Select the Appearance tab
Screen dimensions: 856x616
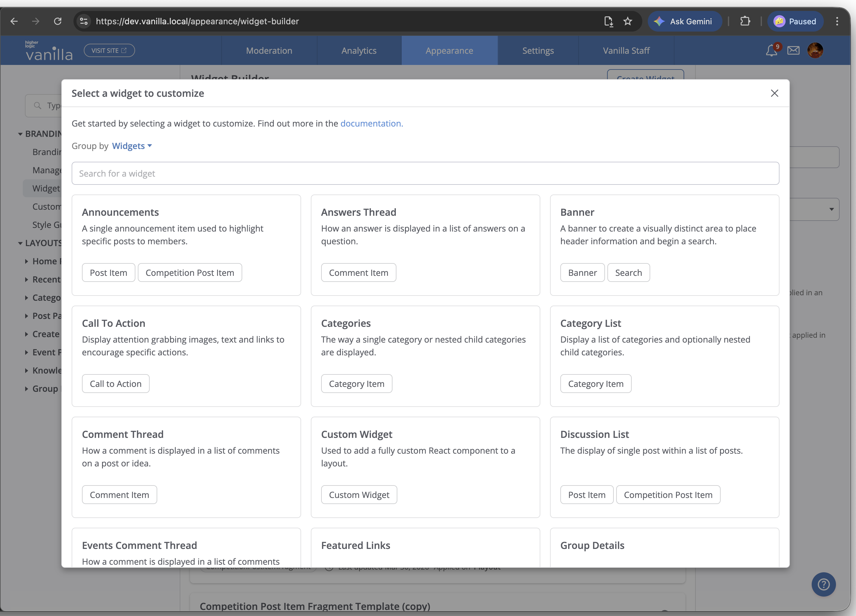point(449,51)
